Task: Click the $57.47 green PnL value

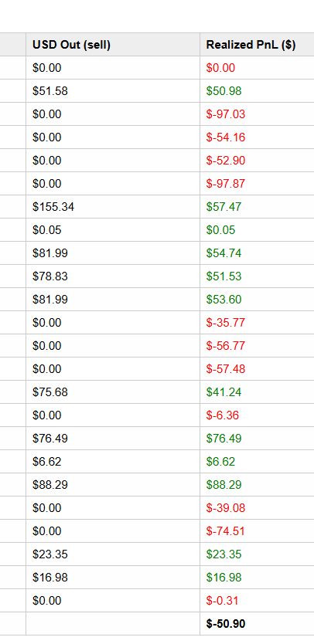Action: (x=224, y=207)
